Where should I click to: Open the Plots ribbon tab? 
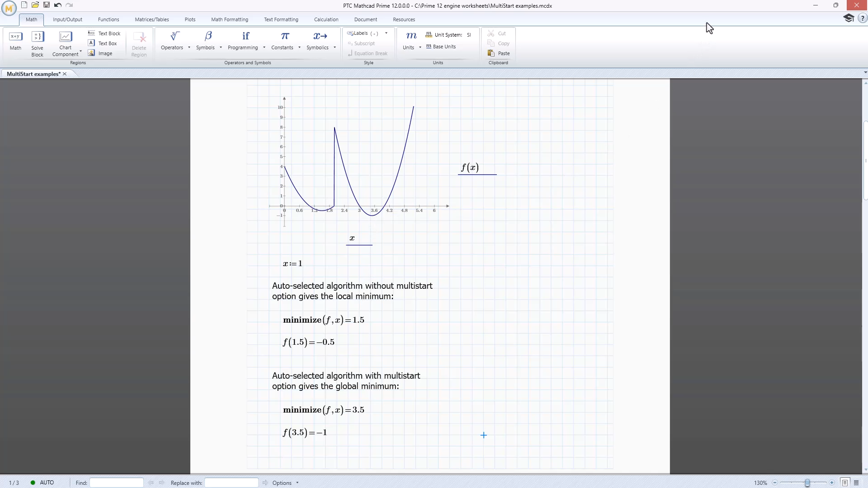[190, 19]
